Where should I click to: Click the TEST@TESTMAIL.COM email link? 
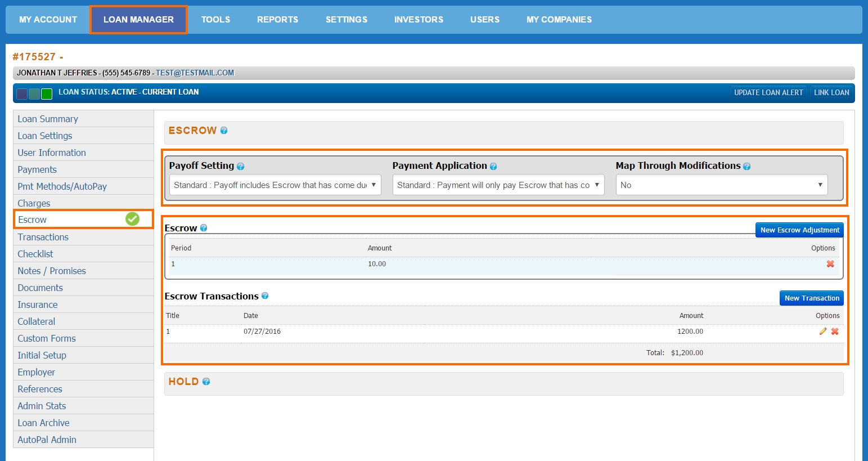[195, 73]
